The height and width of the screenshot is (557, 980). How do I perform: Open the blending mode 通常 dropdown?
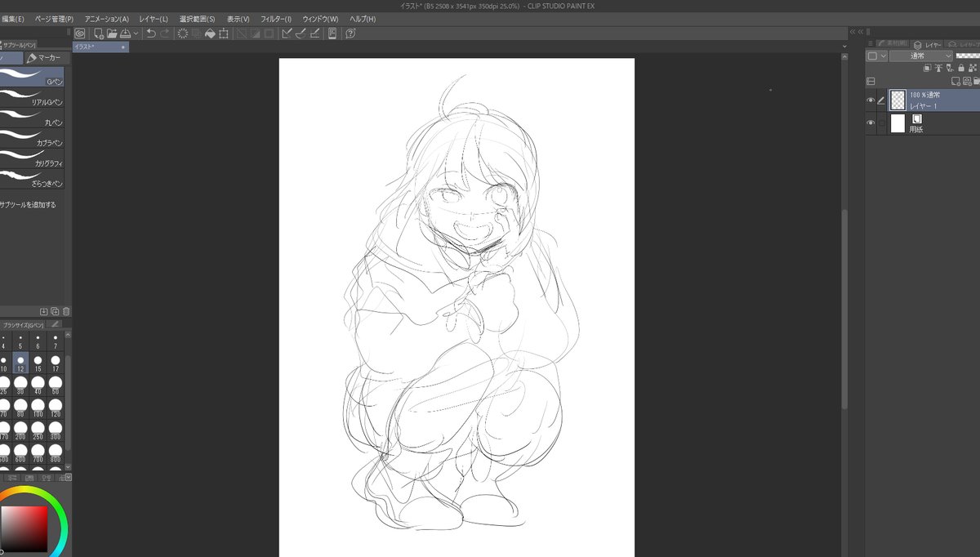coord(921,56)
